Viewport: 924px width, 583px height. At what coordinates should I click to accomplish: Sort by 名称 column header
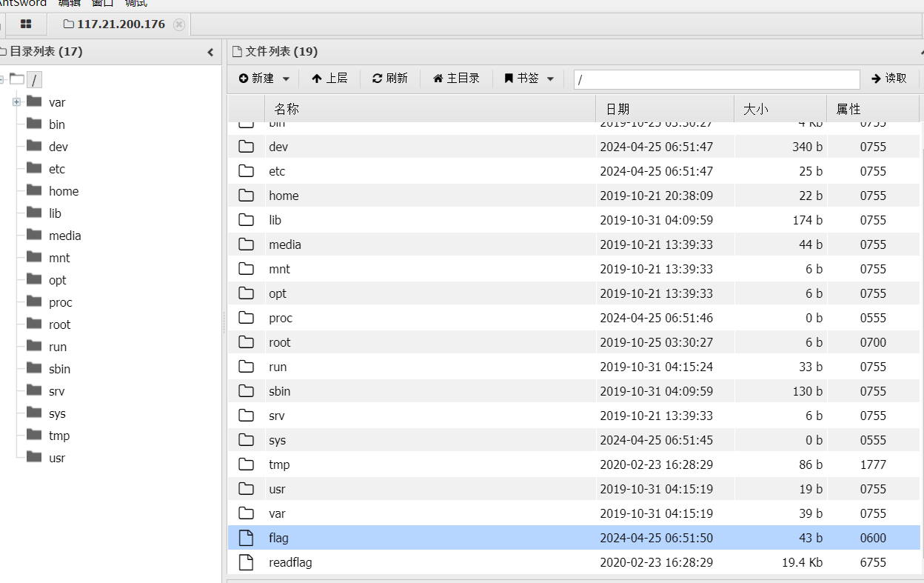tap(287, 109)
